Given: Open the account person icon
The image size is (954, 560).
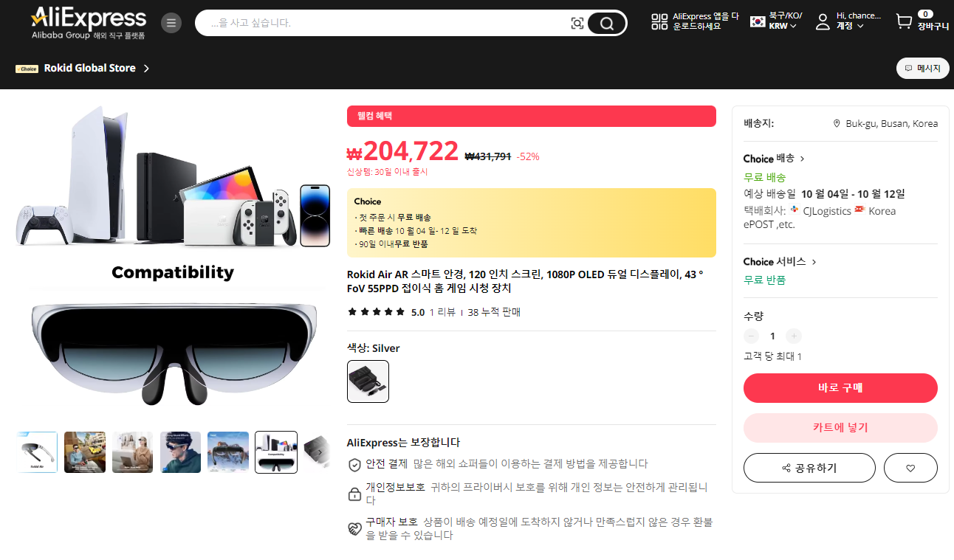Looking at the screenshot, I should pyautogui.click(x=823, y=21).
